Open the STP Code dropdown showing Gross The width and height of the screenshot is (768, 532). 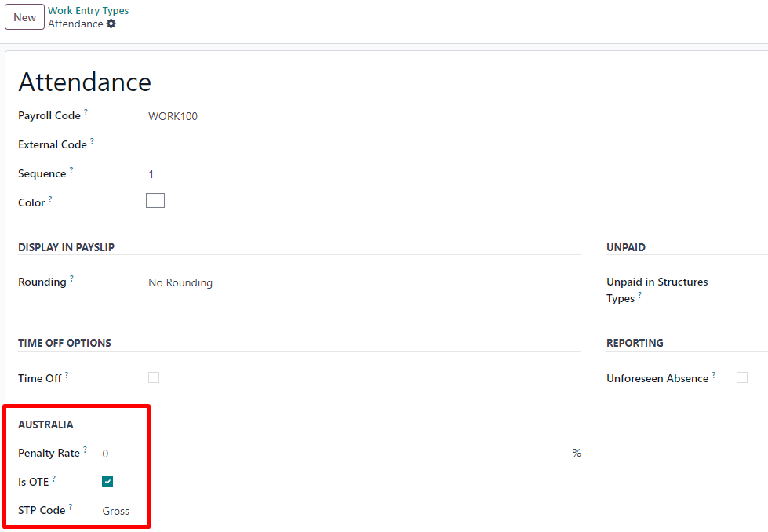(x=115, y=511)
